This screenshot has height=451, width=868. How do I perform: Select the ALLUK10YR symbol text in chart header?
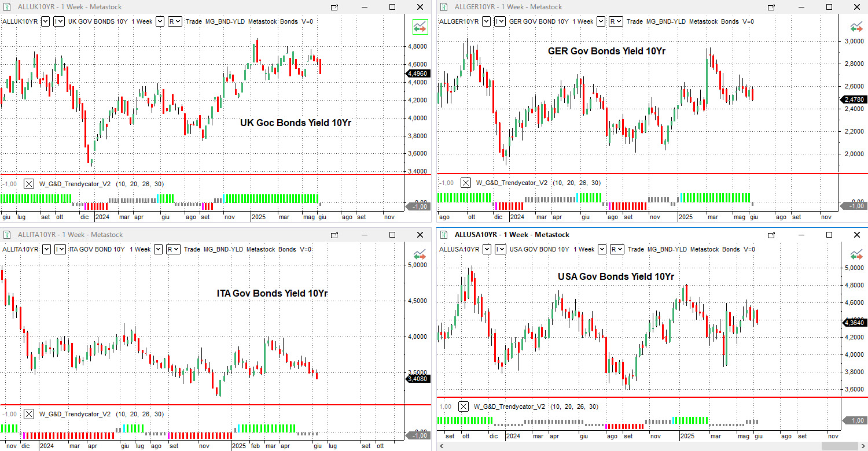point(21,21)
